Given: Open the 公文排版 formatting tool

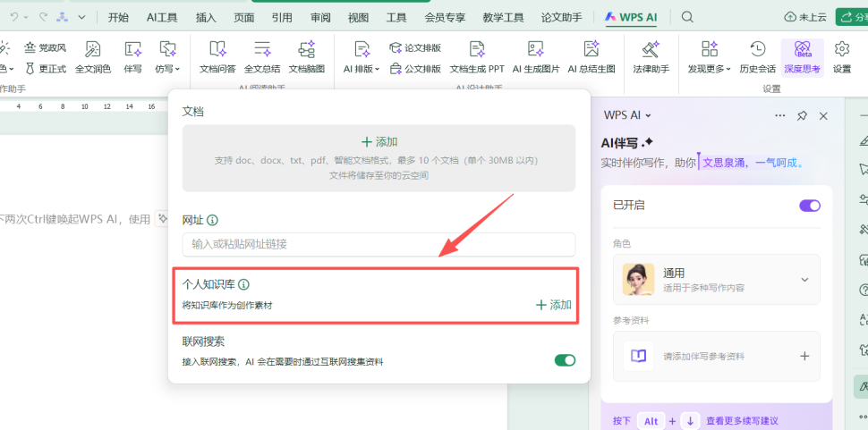Looking at the screenshot, I should point(415,69).
